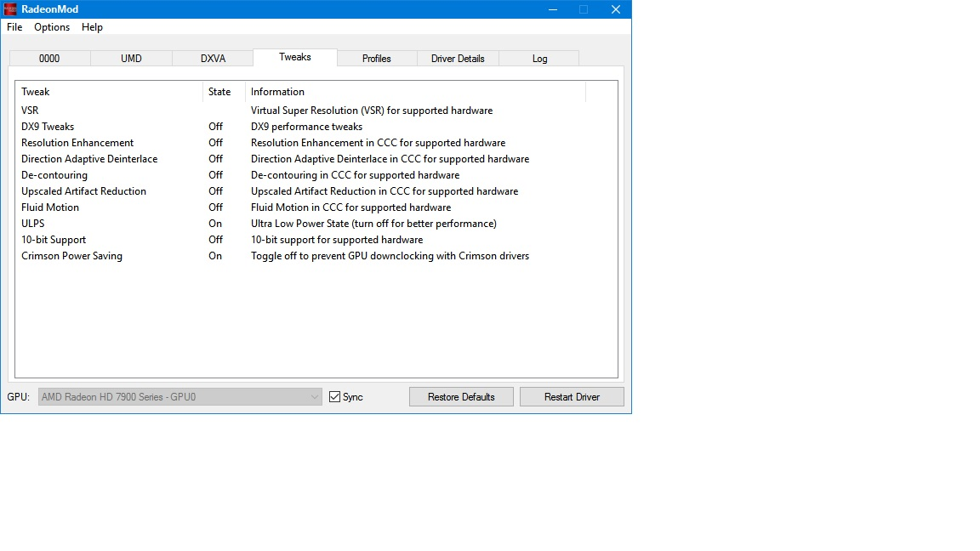Select the Resolution Enhancement tweak name
The image size is (980, 551).
[77, 143]
